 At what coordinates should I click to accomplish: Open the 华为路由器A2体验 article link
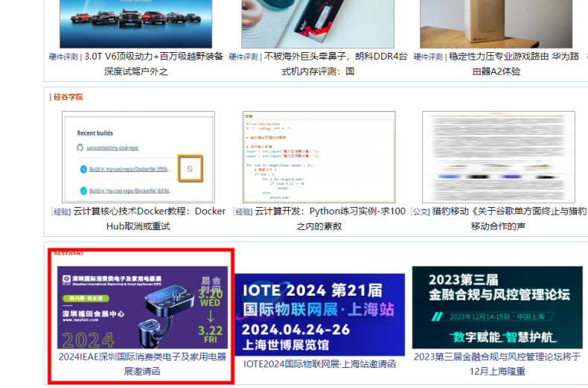pos(514,57)
